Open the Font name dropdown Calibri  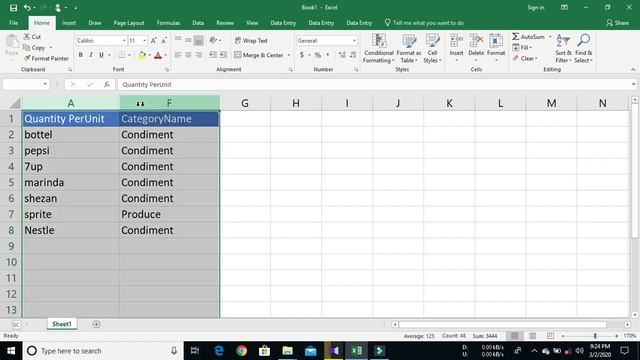coord(124,40)
